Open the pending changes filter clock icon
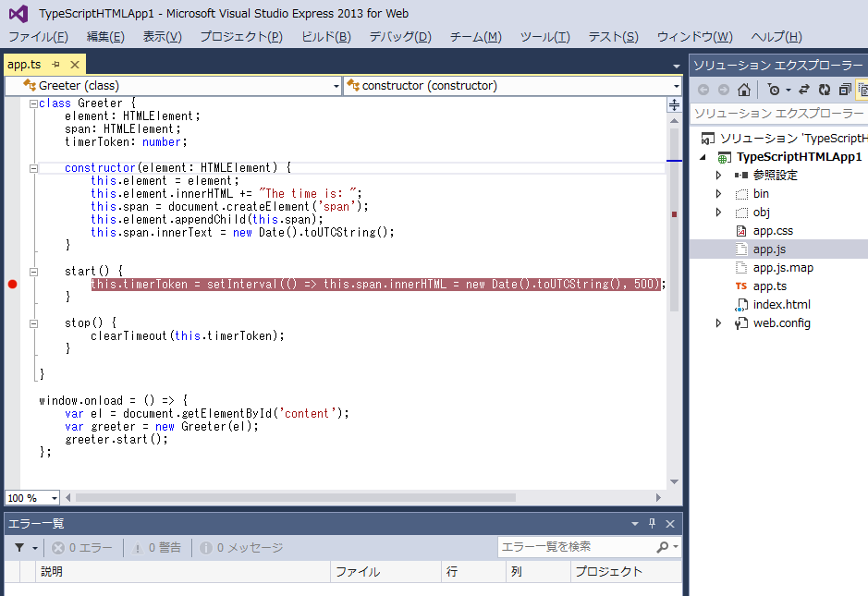 774,90
